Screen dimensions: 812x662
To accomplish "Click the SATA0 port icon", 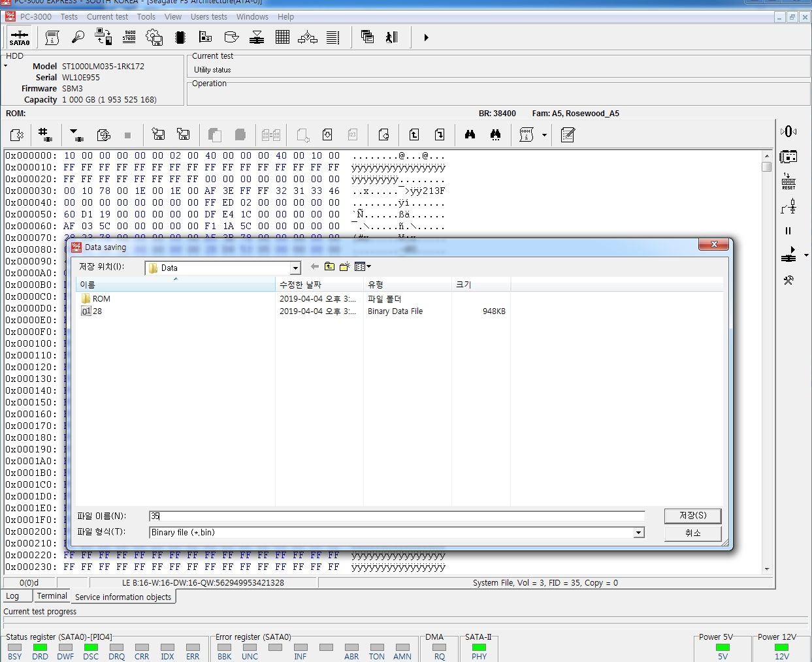I will tap(20, 38).
